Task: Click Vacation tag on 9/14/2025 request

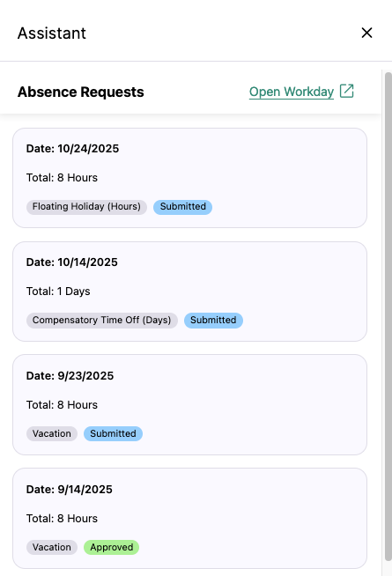Action: pos(52,547)
